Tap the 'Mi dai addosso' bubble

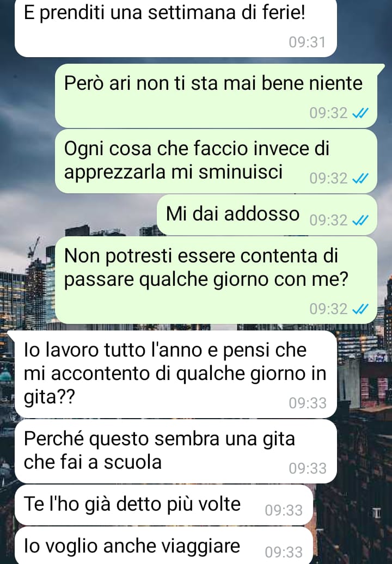click(267, 214)
